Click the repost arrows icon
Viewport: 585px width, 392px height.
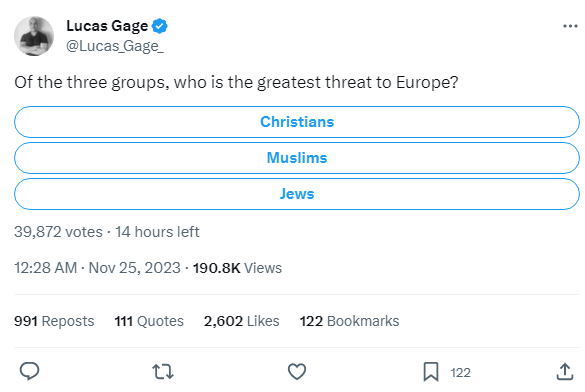click(163, 372)
